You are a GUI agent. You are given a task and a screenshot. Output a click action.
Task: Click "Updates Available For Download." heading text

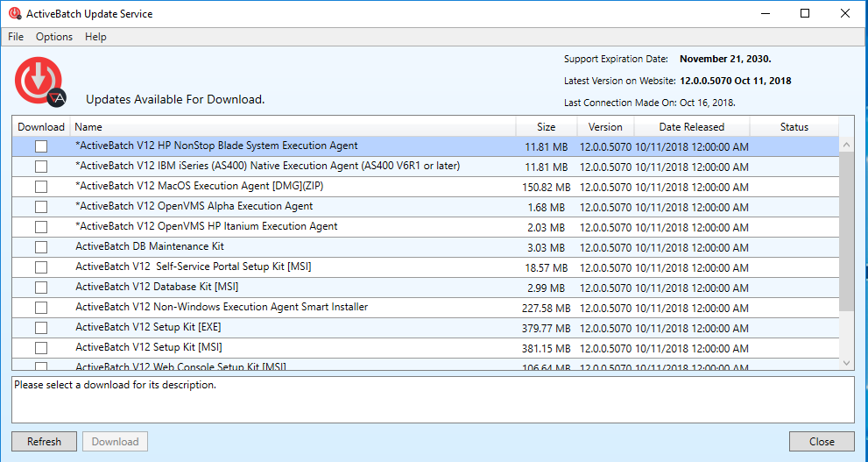[x=175, y=100]
